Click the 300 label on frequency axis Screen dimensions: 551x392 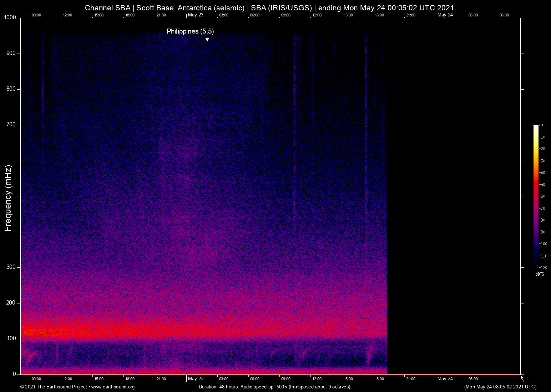point(11,267)
